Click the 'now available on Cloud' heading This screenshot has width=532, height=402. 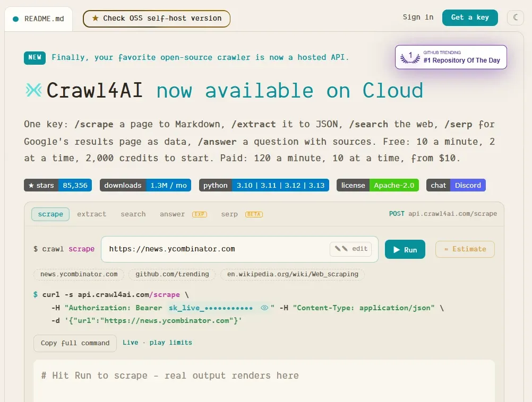click(x=290, y=91)
